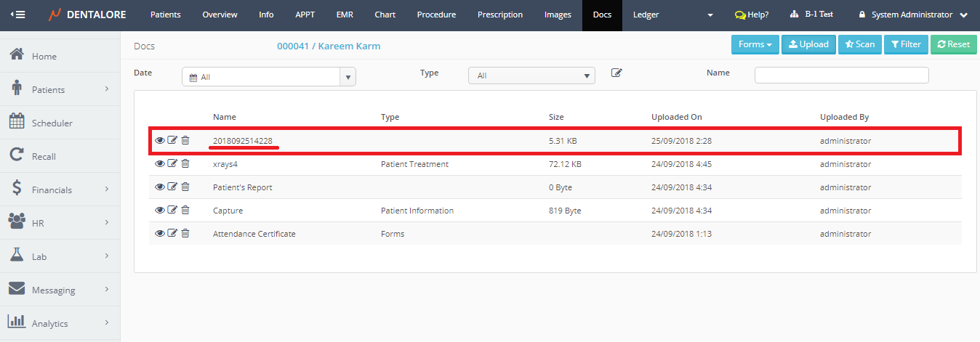The height and width of the screenshot is (342, 980).
Task: Click the edit icon next to Type dropdown
Action: click(x=616, y=73)
